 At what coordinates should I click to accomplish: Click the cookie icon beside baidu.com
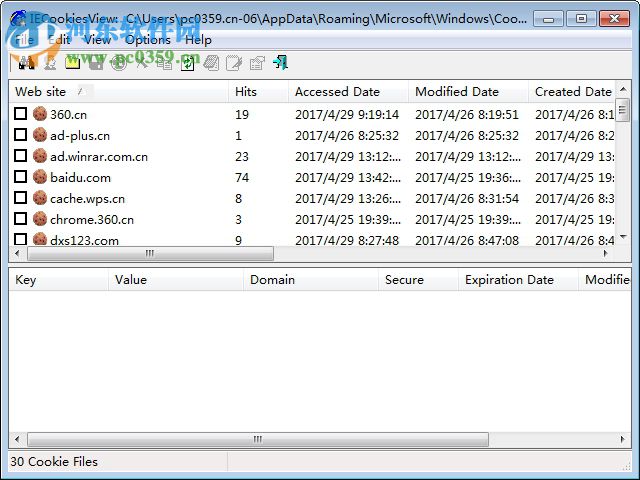40,177
